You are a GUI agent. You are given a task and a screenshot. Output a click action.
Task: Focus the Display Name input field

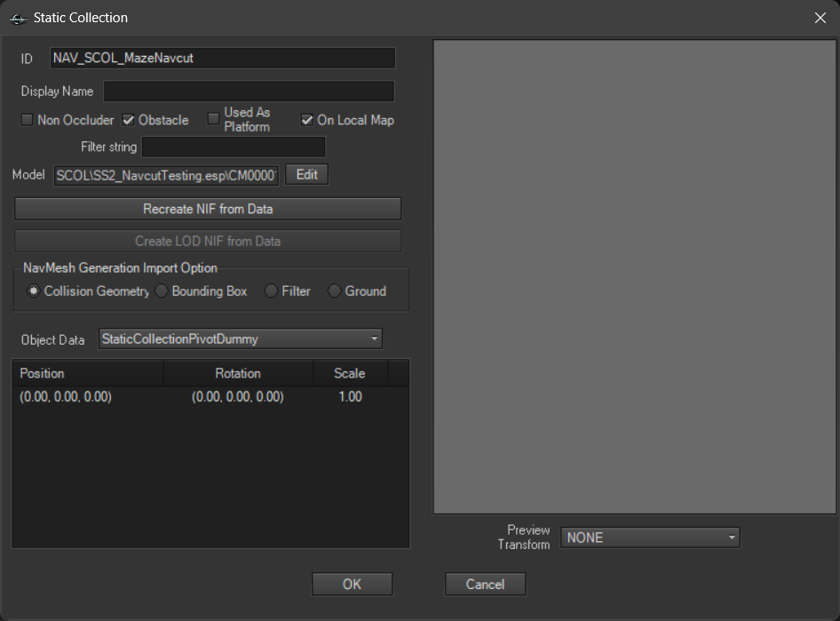[249, 92]
